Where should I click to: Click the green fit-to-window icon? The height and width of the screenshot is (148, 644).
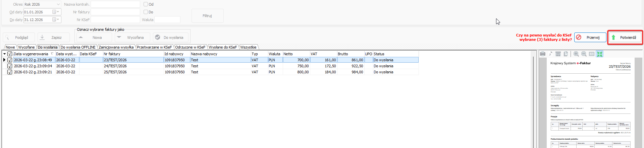pyautogui.click(x=600, y=54)
